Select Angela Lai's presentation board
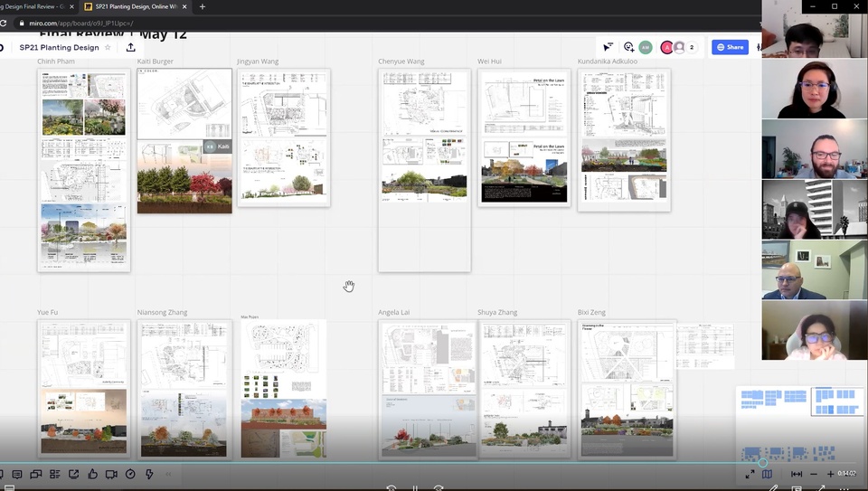Viewport: 868px width, 491px height. pyautogui.click(x=428, y=389)
